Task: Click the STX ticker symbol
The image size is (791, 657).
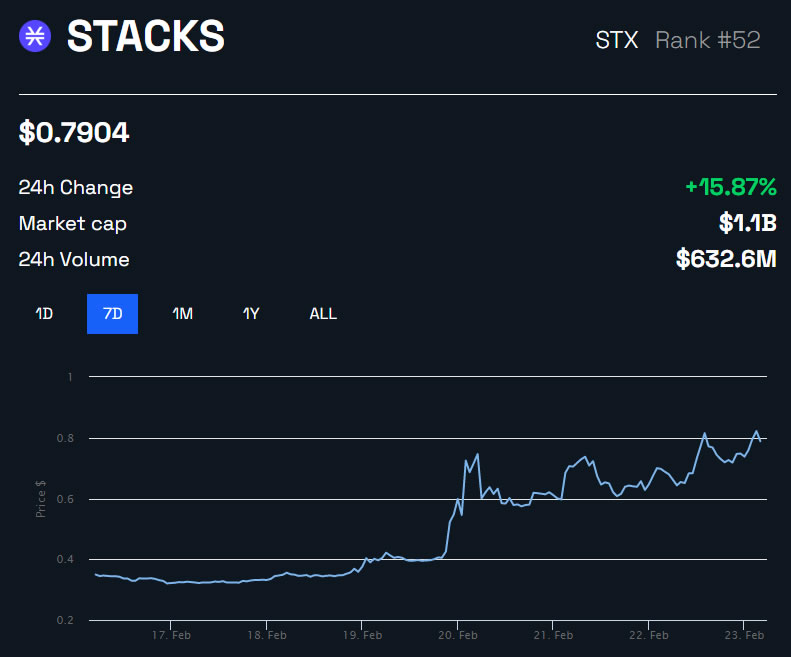Action: click(616, 40)
